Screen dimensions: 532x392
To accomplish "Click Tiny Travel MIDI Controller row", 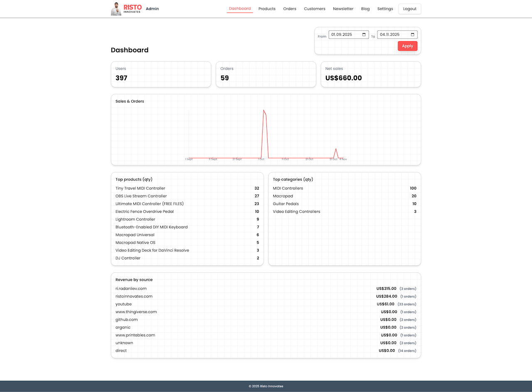I will [187, 188].
